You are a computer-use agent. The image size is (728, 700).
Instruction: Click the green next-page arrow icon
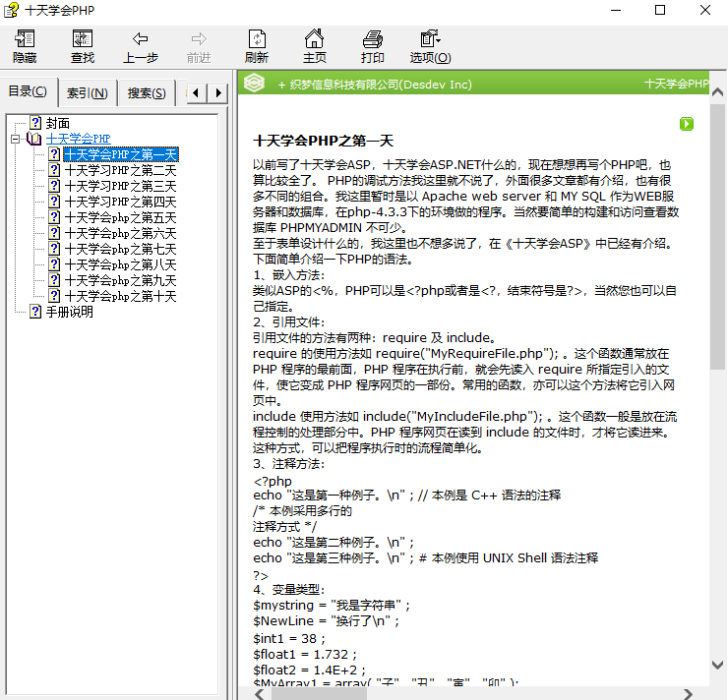[x=687, y=124]
